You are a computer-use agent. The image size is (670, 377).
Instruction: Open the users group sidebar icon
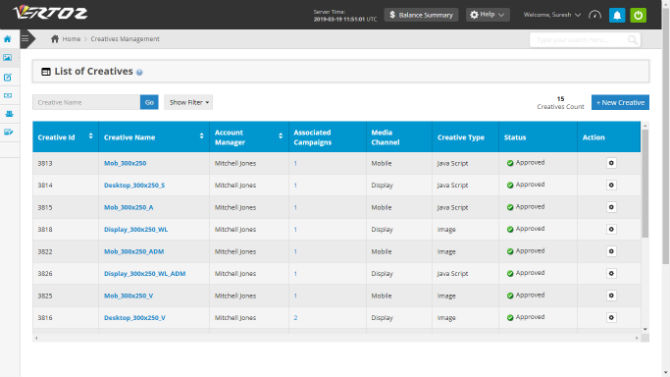9,114
